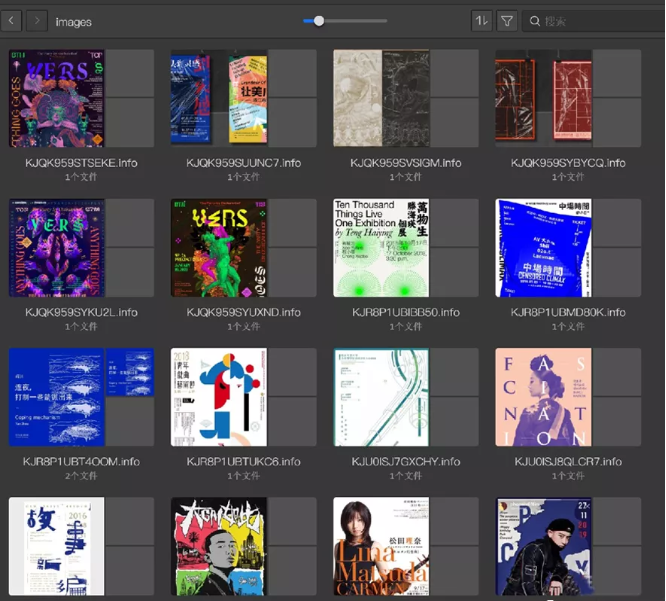Go forward with the right arrow button
Screen dimensions: 666x601
[37, 20]
